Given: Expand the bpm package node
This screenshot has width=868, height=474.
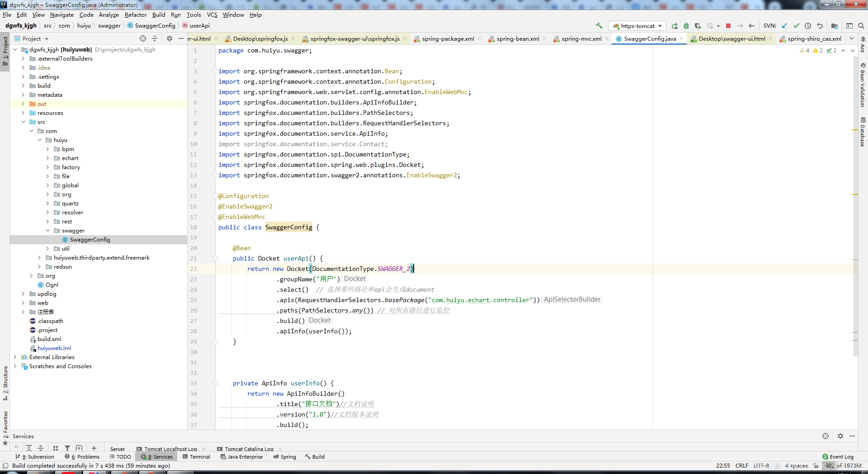Looking at the screenshot, I should tap(47, 149).
